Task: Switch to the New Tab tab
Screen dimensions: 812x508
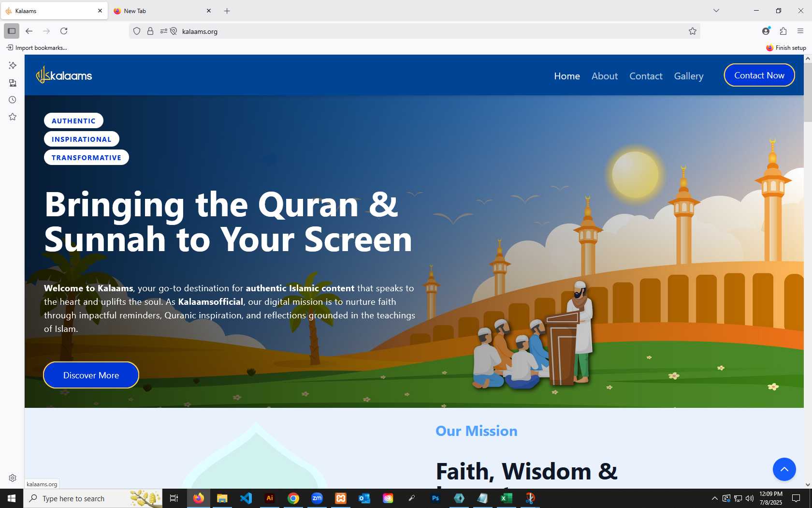Action: 162,11
